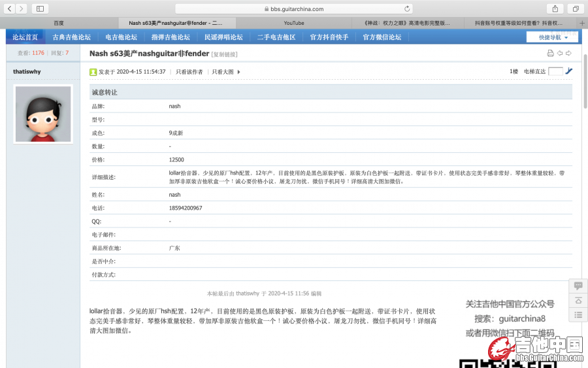Click the Safari back button
Screen dimensions: 588x368
[x=10, y=8]
